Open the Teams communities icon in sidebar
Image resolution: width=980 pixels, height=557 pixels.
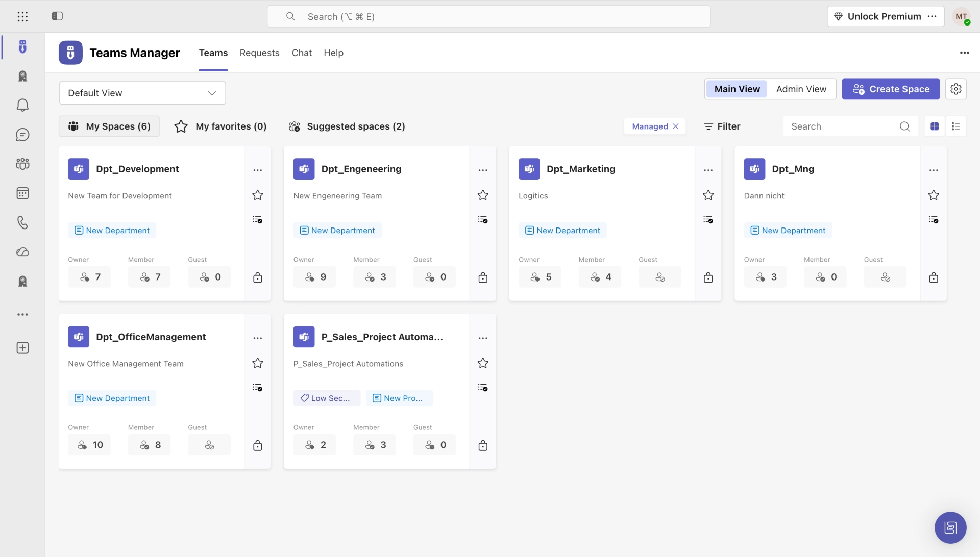(x=22, y=164)
